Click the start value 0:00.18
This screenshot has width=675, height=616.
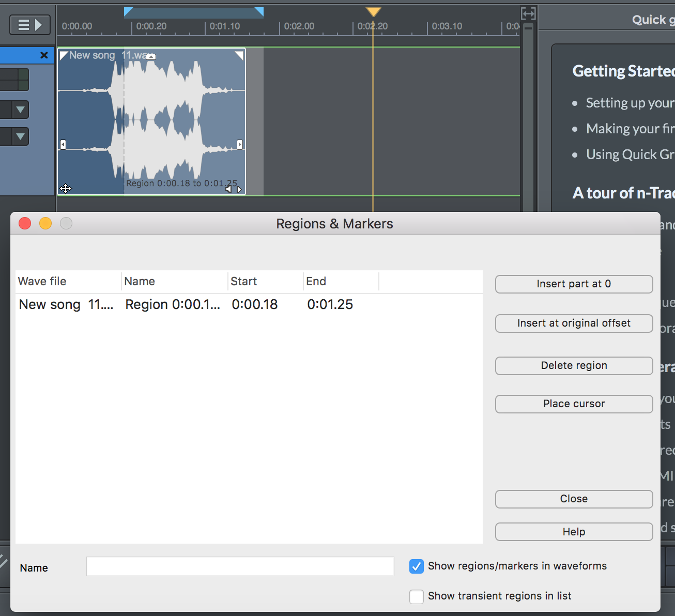coord(255,304)
